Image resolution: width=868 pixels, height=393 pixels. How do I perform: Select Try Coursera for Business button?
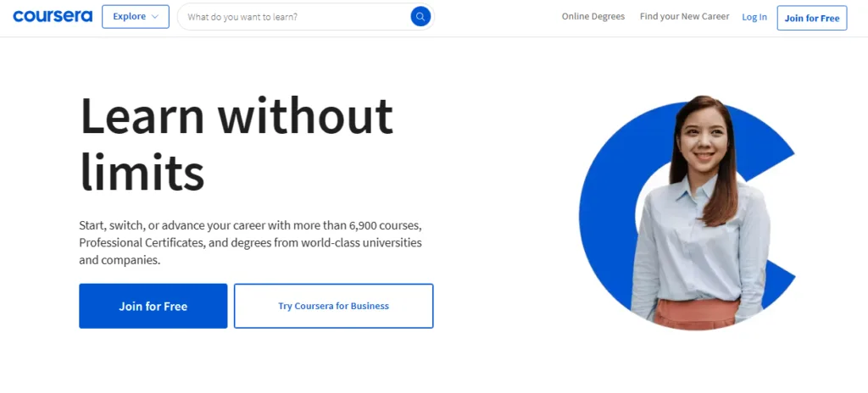tap(334, 306)
